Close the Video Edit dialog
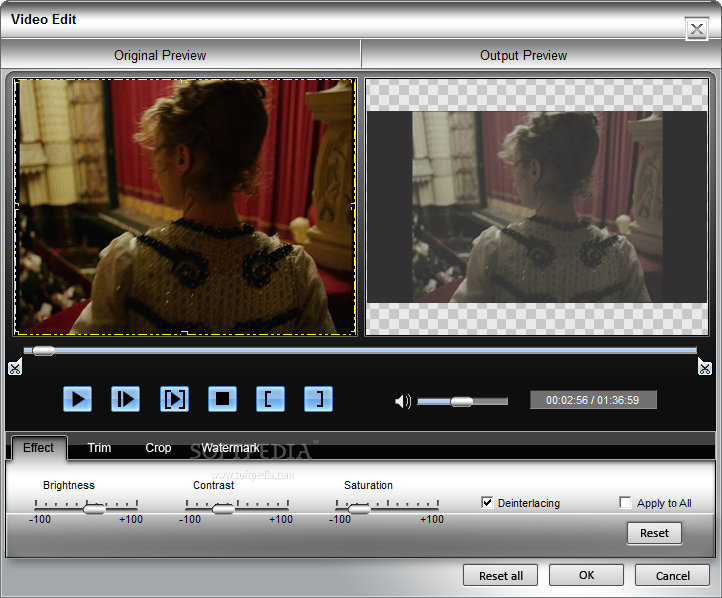The height and width of the screenshot is (598, 722). [x=697, y=29]
